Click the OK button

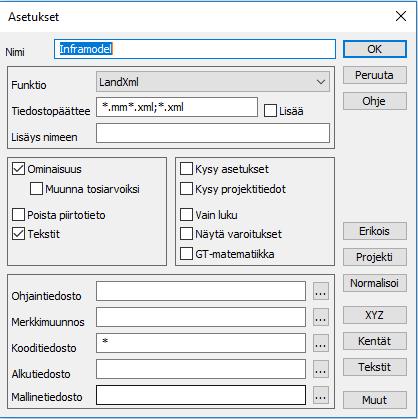375,49
